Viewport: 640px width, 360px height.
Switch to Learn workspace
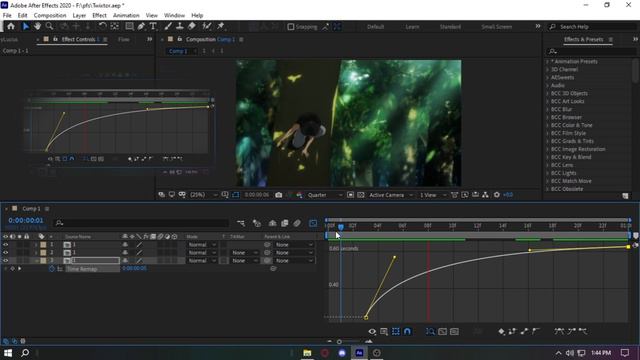(x=412, y=27)
